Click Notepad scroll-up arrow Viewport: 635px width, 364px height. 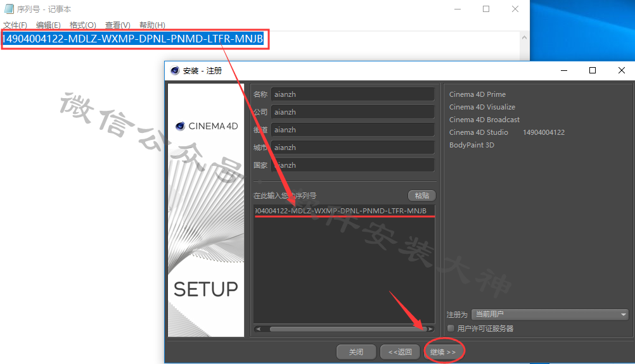pos(525,37)
